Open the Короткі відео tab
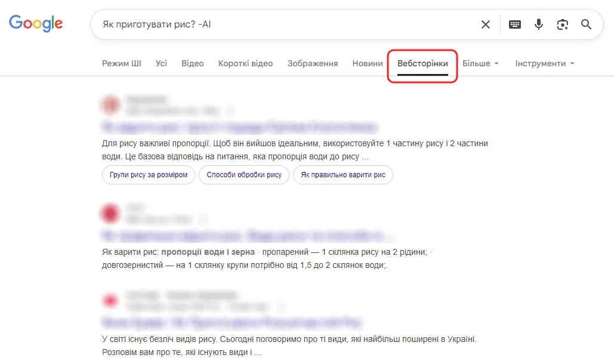The image size is (614, 364). 245,63
